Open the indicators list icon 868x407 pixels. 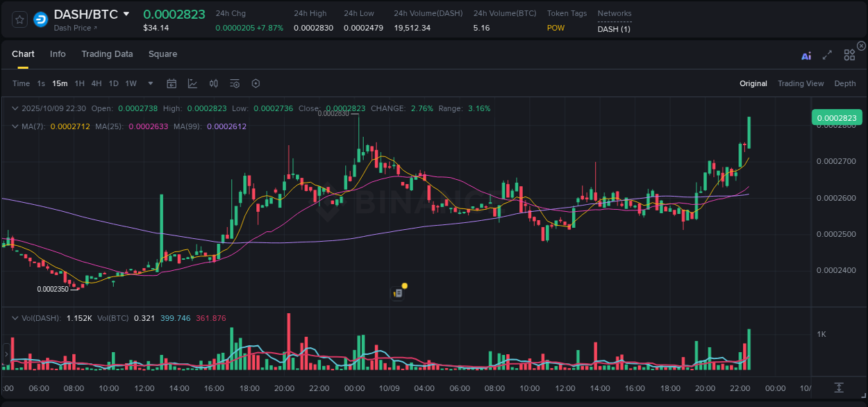(x=235, y=83)
